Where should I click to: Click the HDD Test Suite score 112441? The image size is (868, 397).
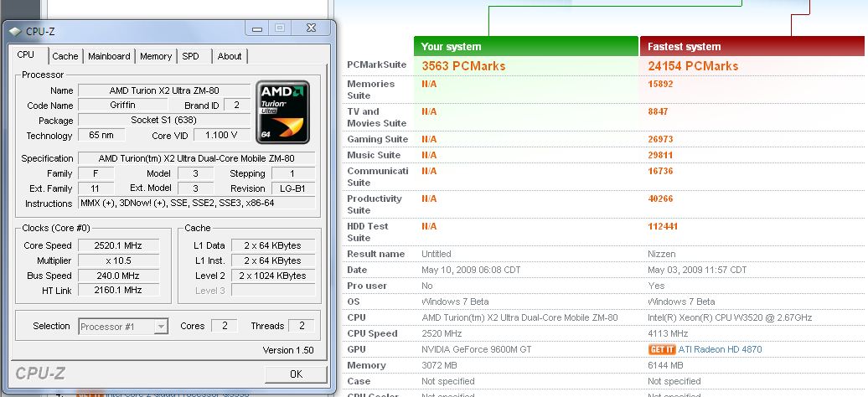coord(663,226)
